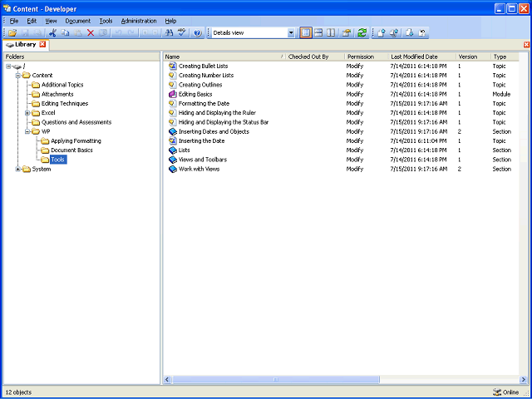
Task: Collapse the Content folder node
Action: pyautogui.click(x=18, y=76)
